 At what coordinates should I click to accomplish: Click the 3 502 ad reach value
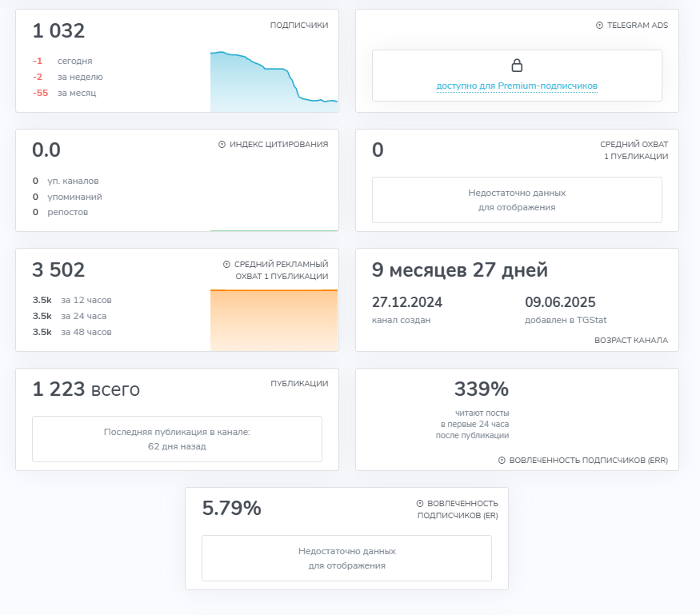click(58, 270)
